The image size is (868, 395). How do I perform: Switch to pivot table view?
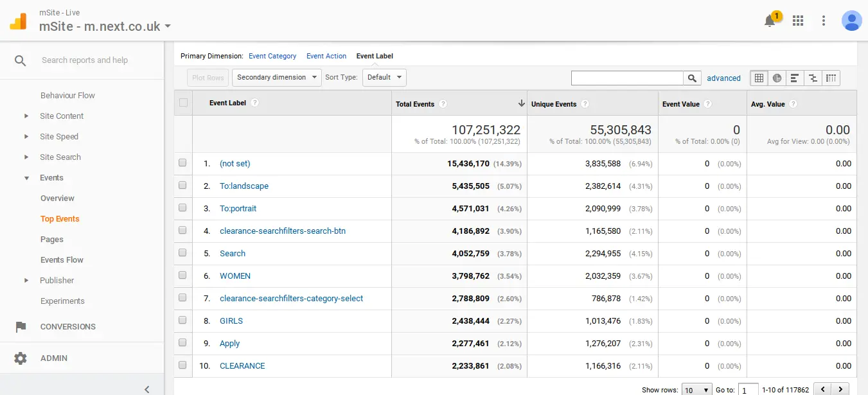click(x=831, y=78)
